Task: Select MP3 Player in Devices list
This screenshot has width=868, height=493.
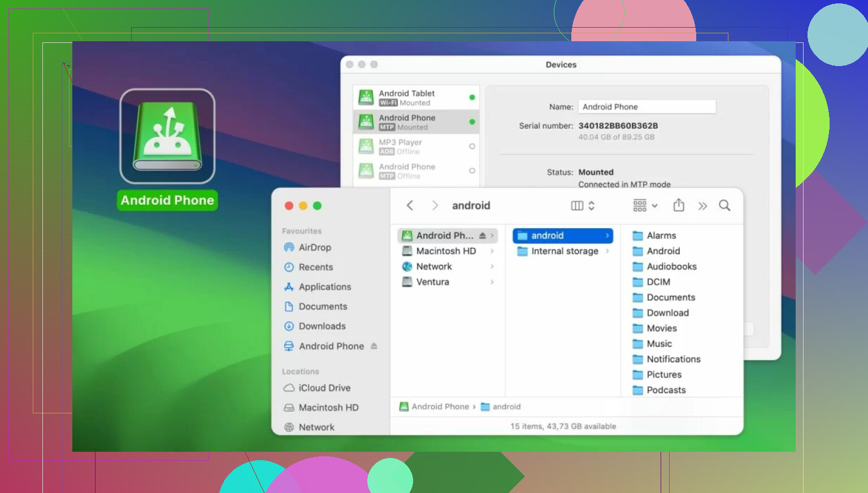Action: point(416,146)
